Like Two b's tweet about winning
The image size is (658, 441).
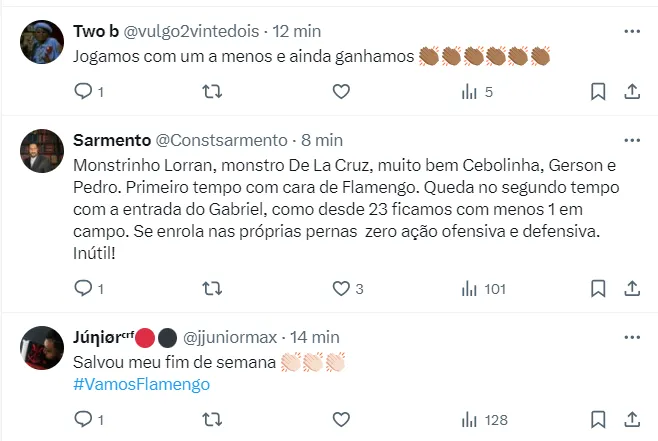pyautogui.click(x=341, y=92)
